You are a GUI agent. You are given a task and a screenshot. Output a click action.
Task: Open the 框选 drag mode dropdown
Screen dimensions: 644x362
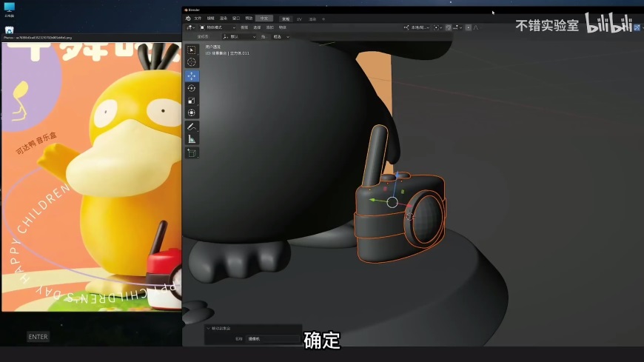tap(281, 36)
